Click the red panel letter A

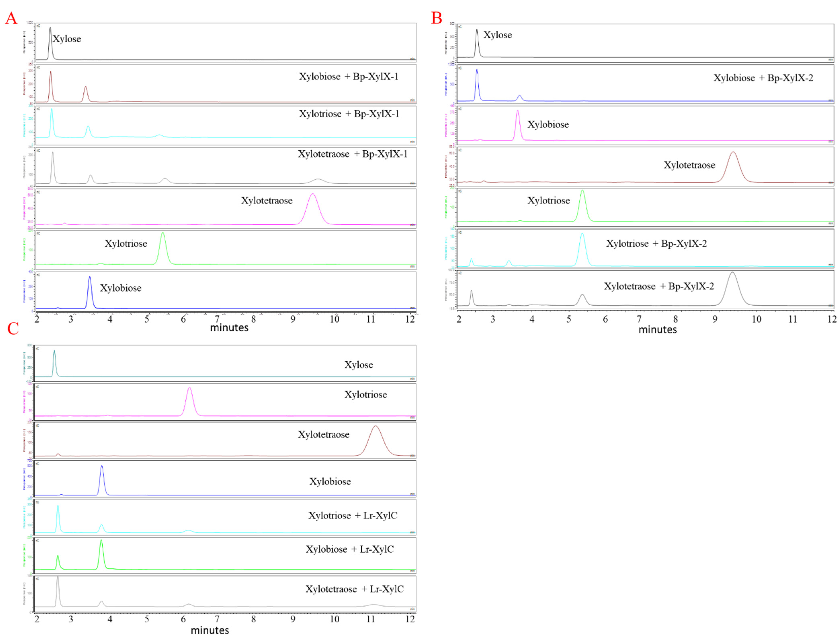point(11,18)
